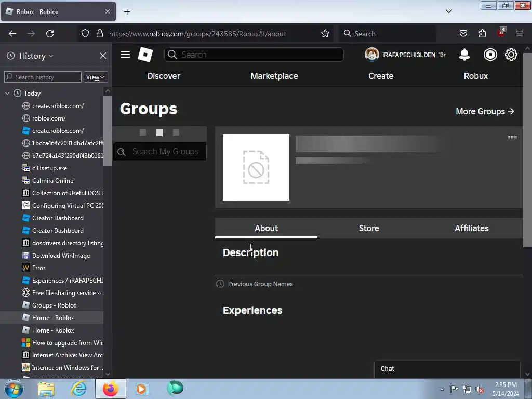Image resolution: width=532 pixels, height=399 pixels.
Task: Click the iRAFAPECHI3LDEN avatar picture
Action: pyautogui.click(x=371, y=55)
